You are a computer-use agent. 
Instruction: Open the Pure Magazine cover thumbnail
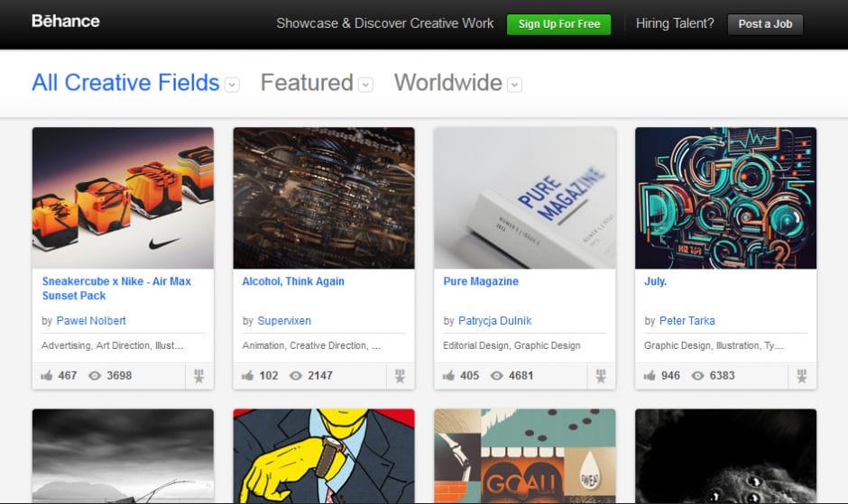(x=525, y=198)
